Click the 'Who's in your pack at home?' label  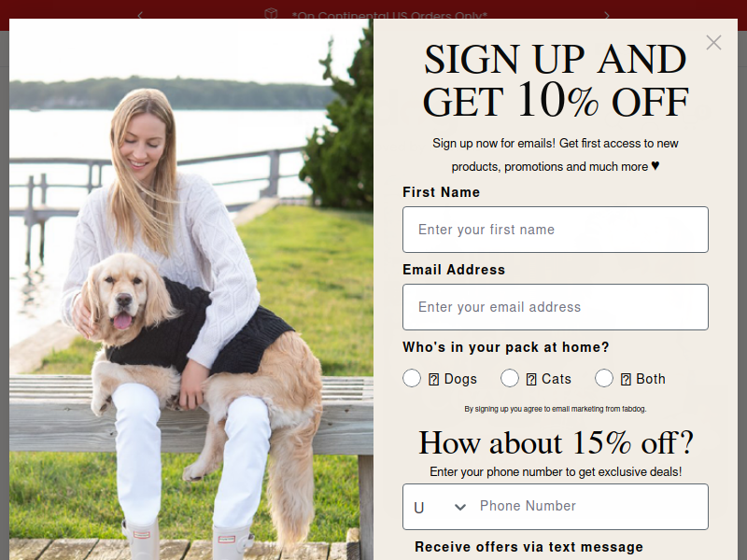pyautogui.click(x=506, y=347)
